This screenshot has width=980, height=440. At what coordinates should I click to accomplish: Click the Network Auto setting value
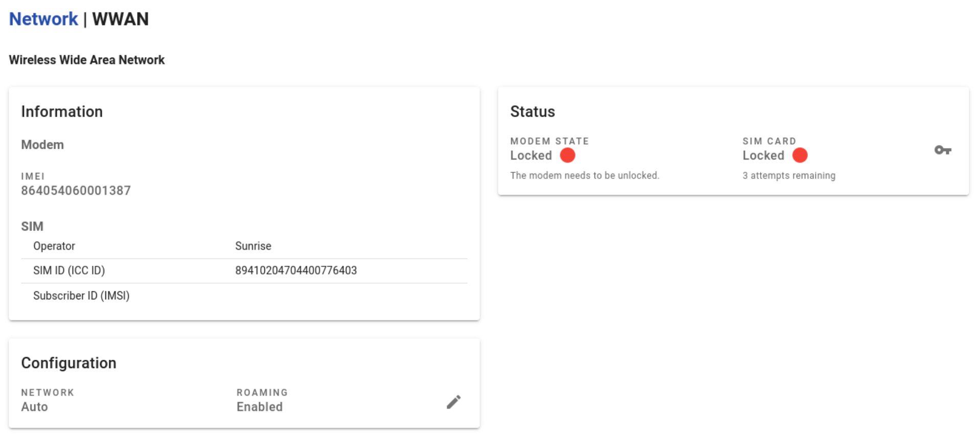click(34, 407)
